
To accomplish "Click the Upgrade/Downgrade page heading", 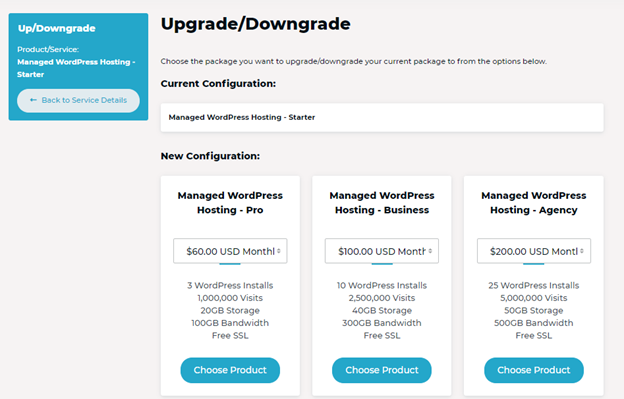I will tap(255, 24).
